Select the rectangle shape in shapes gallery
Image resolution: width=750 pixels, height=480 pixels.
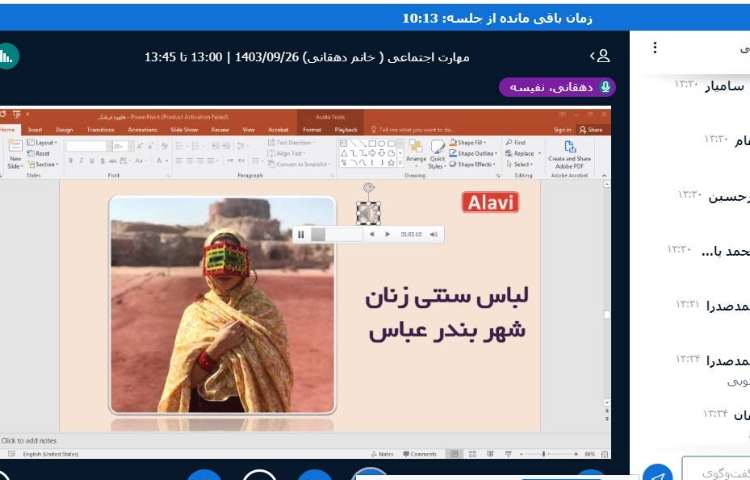pos(372,143)
